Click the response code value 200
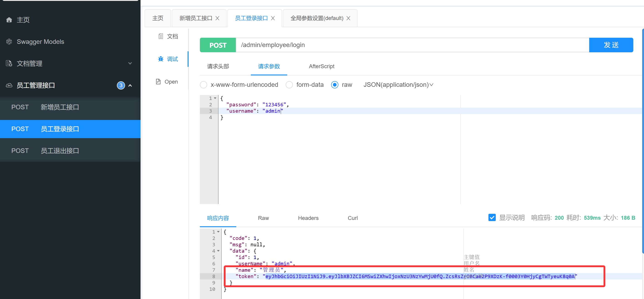 559,218
